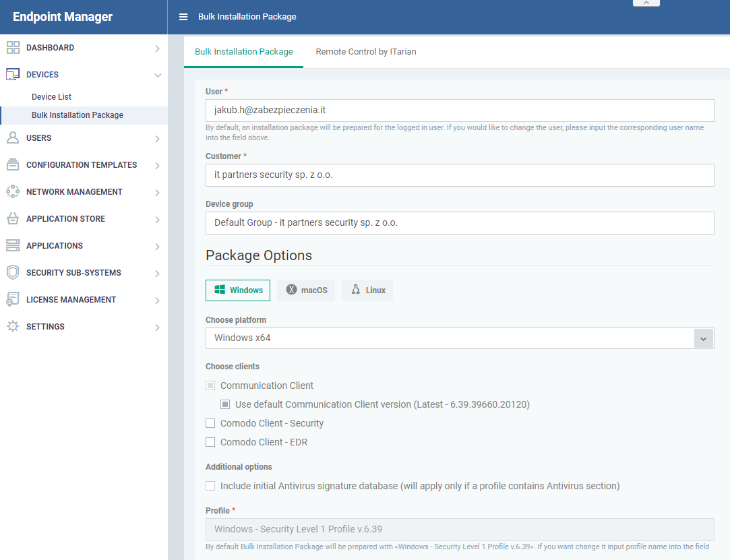The image size is (730, 560).
Task: Click the Dashboard grid icon
Action: click(13, 47)
